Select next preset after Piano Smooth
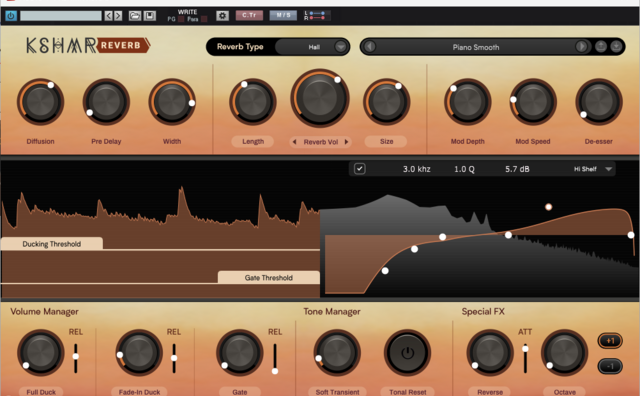640x396 pixels. click(x=581, y=47)
